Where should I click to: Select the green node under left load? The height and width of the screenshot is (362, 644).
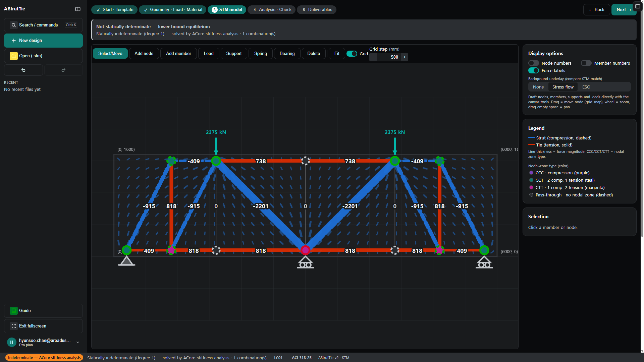(x=216, y=161)
